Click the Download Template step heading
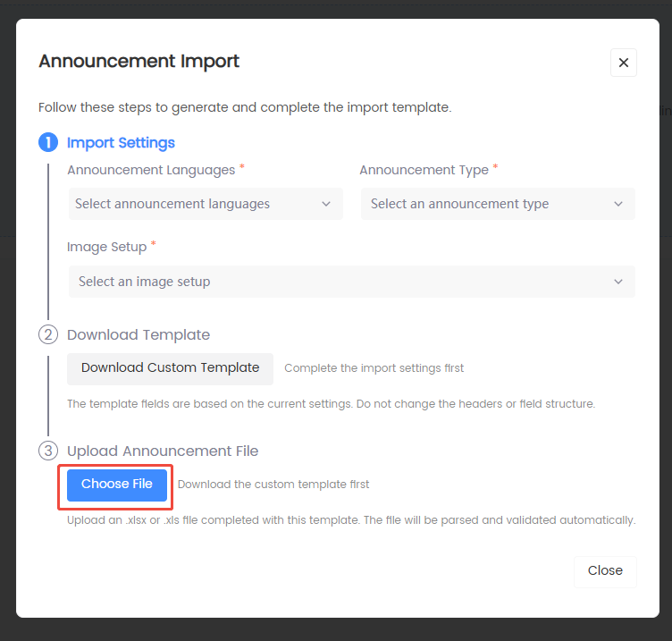The height and width of the screenshot is (641, 672). click(x=139, y=335)
